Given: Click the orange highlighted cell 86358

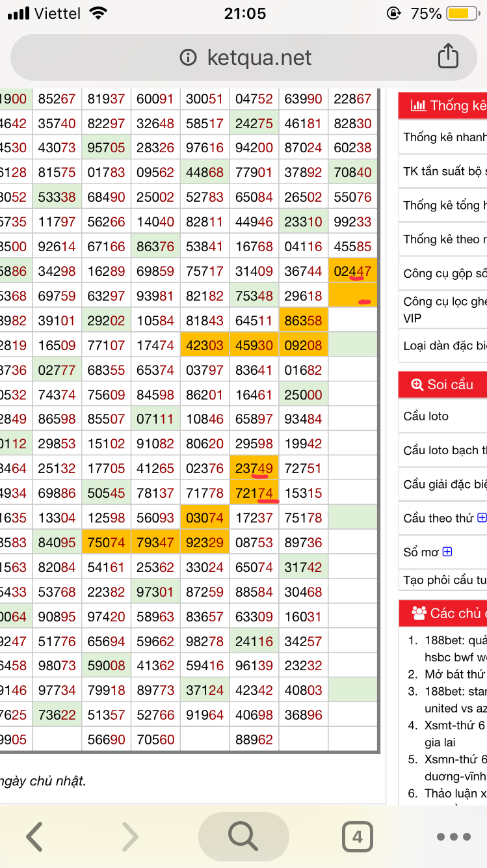Looking at the screenshot, I should (x=303, y=321).
